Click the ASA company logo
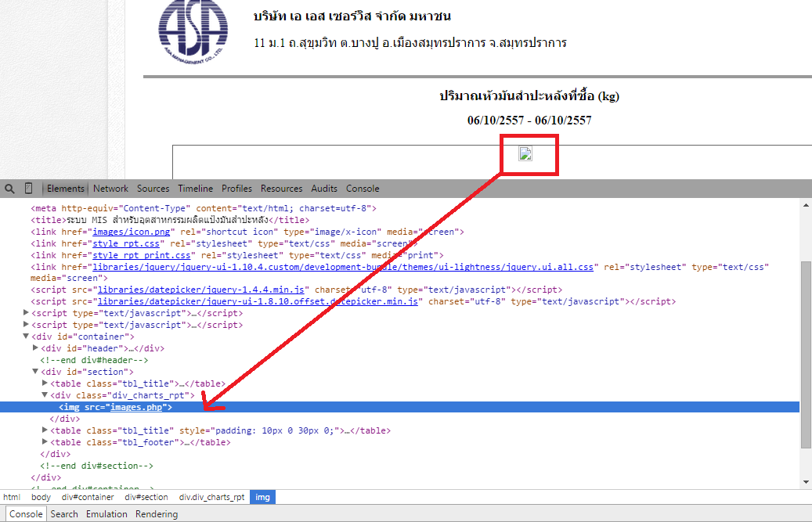This screenshot has width=812, height=522. point(193,32)
